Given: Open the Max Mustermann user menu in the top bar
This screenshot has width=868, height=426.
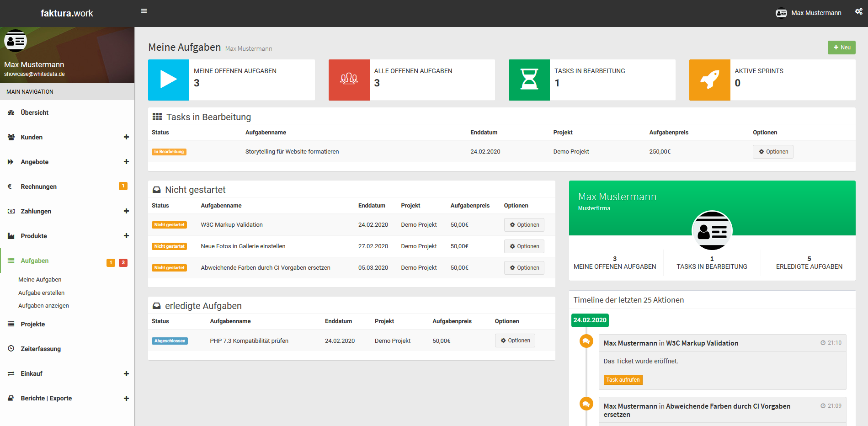Looking at the screenshot, I should click(809, 13).
